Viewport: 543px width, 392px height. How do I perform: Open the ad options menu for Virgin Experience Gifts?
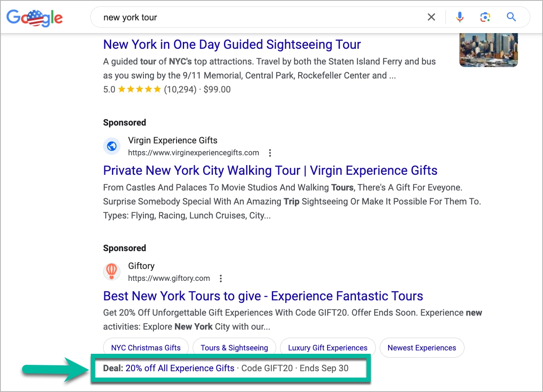point(270,153)
